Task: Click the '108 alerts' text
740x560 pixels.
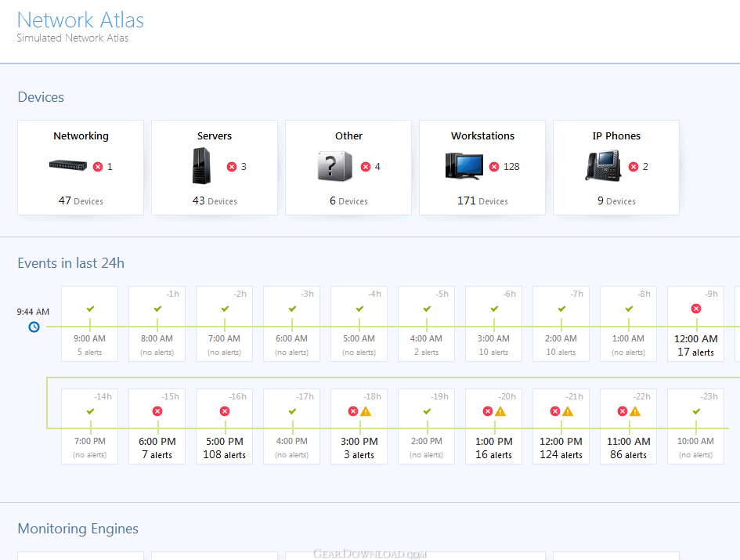Action: pyautogui.click(x=225, y=454)
